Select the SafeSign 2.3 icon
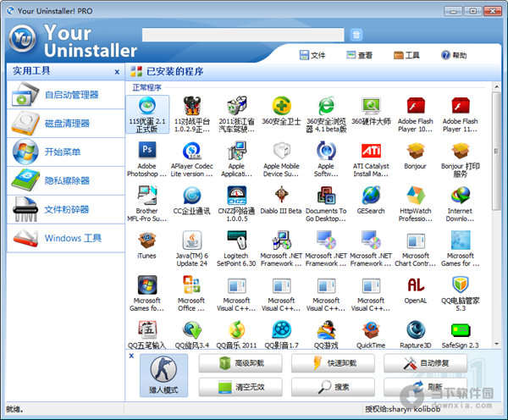Viewport: 508px width, 420px height. 460,334
